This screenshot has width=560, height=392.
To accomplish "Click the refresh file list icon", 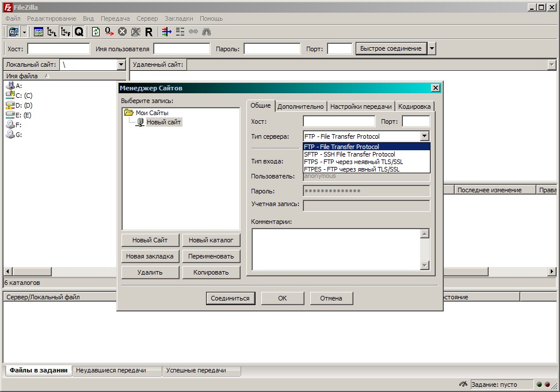I will pyautogui.click(x=96, y=32).
